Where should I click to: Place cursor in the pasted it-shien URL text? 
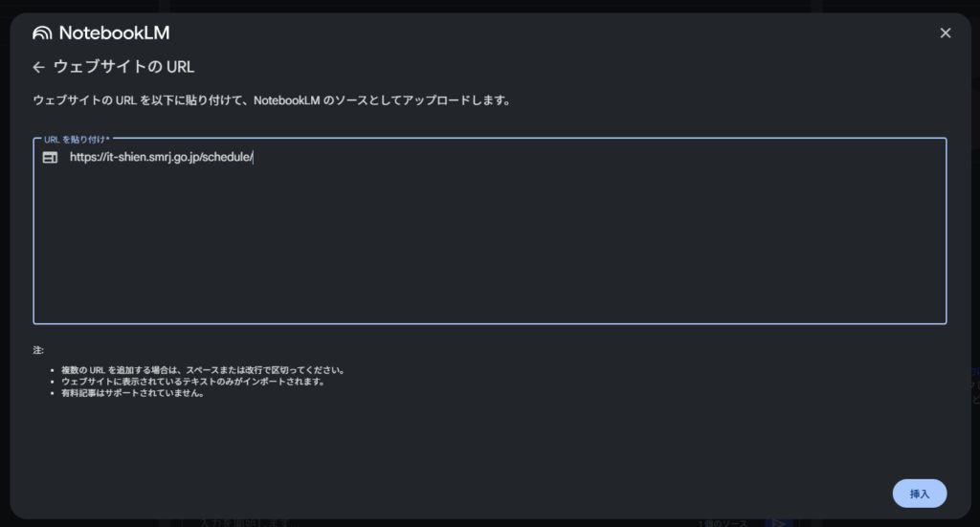point(161,158)
